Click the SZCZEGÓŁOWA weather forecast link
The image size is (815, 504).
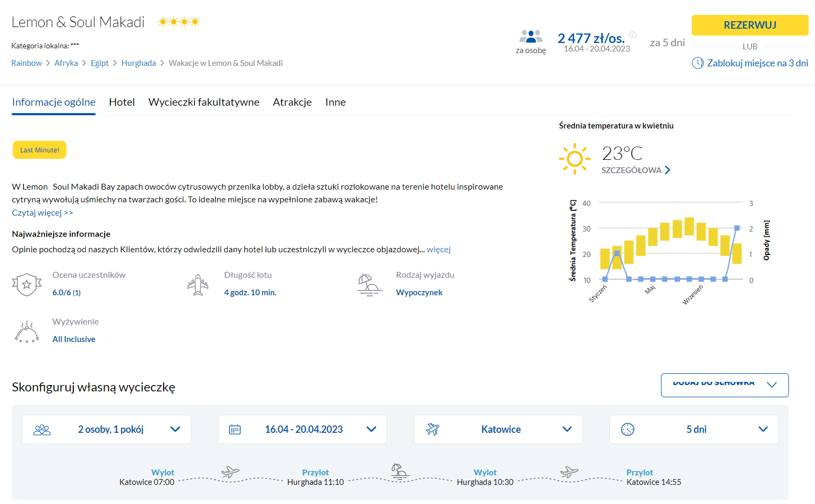[x=635, y=170]
